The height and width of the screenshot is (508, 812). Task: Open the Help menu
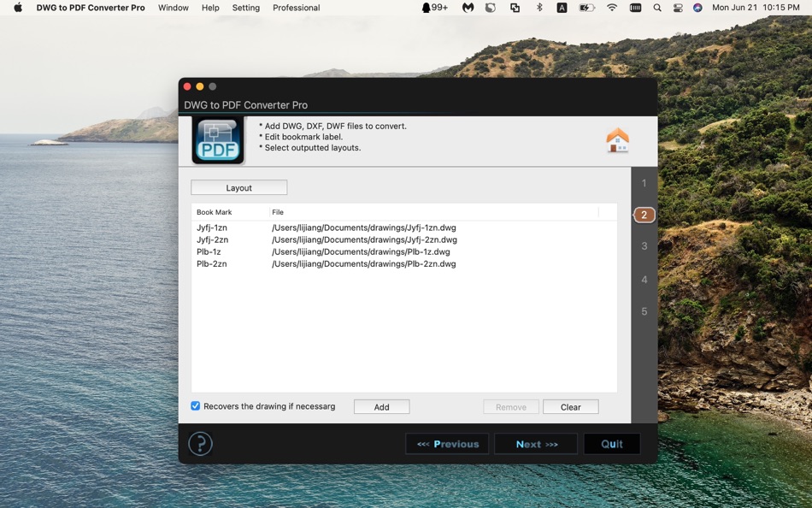[210, 7]
